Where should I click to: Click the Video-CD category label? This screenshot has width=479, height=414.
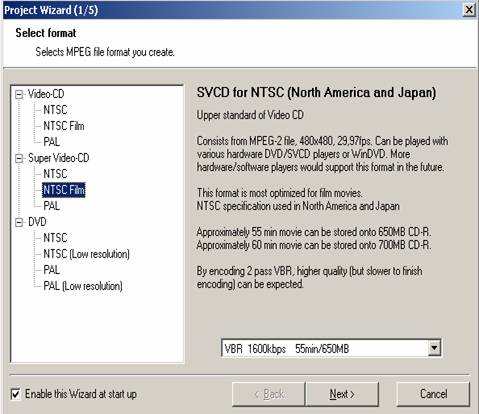coord(46,94)
